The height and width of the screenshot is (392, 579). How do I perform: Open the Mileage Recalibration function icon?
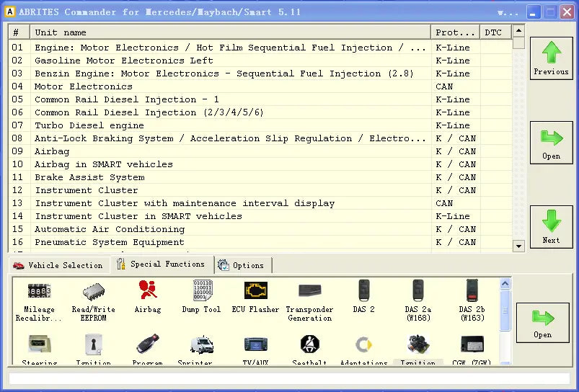point(39,292)
